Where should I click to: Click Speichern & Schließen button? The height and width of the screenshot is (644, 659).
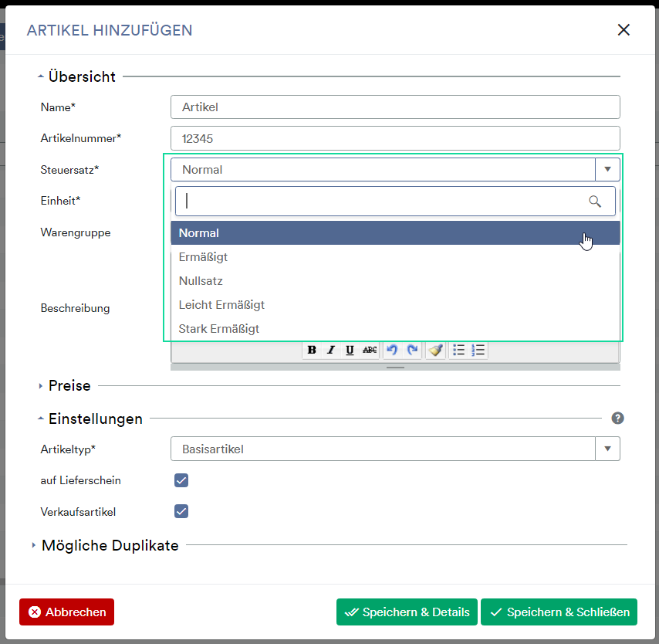coord(559,612)
